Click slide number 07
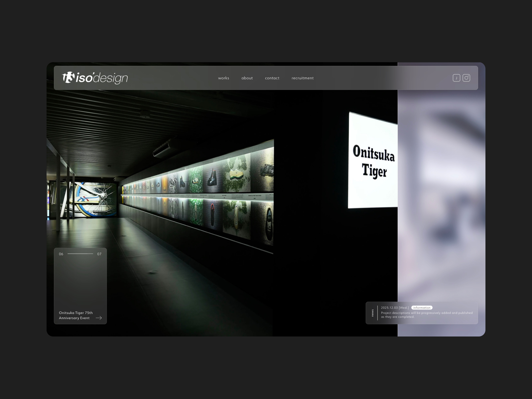Image resolution: width=532 pixels, height=399 pixels. click(99, 254)
